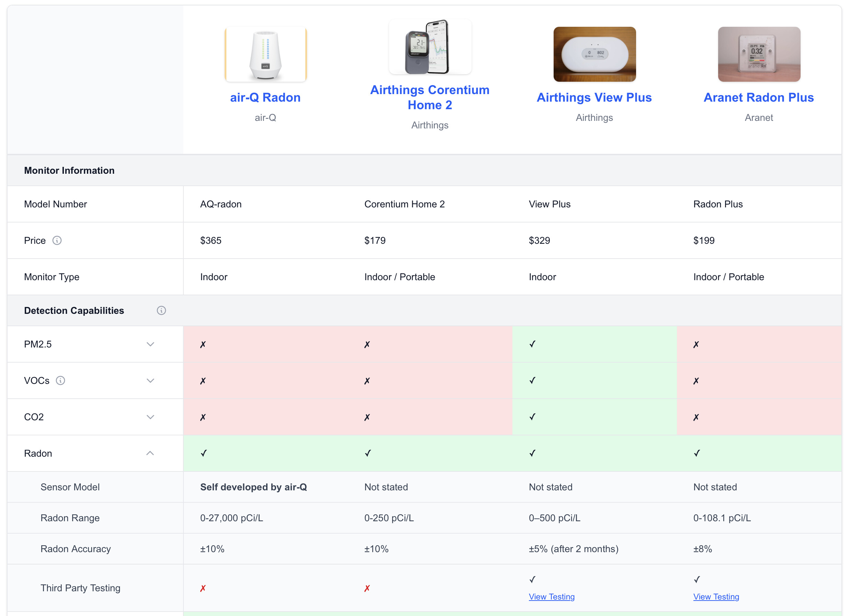849x616 pixels.
Task: Click the Airthings View Plus product photo
Action: tap(595, 54)
